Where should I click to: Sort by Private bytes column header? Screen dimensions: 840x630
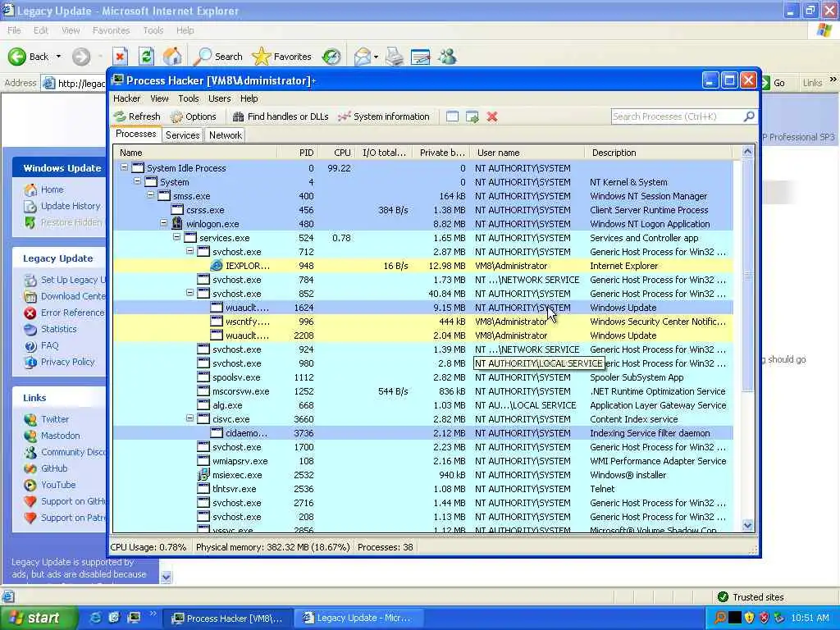[441, 153]
